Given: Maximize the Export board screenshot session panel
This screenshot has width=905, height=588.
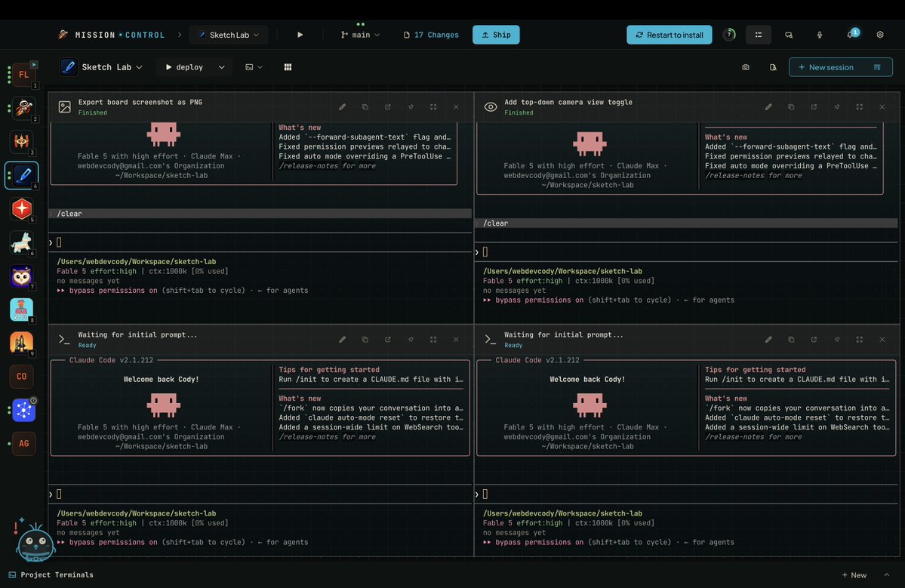Looking at the screenshot, I should pos(433,106).
